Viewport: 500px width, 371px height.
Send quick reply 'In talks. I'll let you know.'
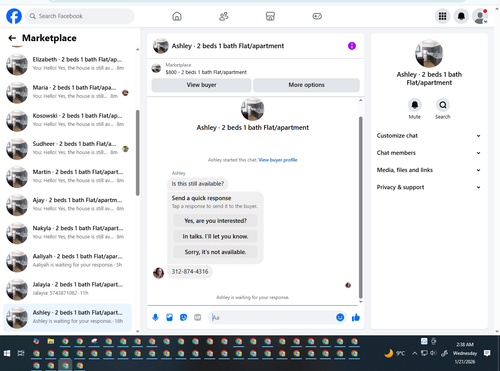click(215, 236)
